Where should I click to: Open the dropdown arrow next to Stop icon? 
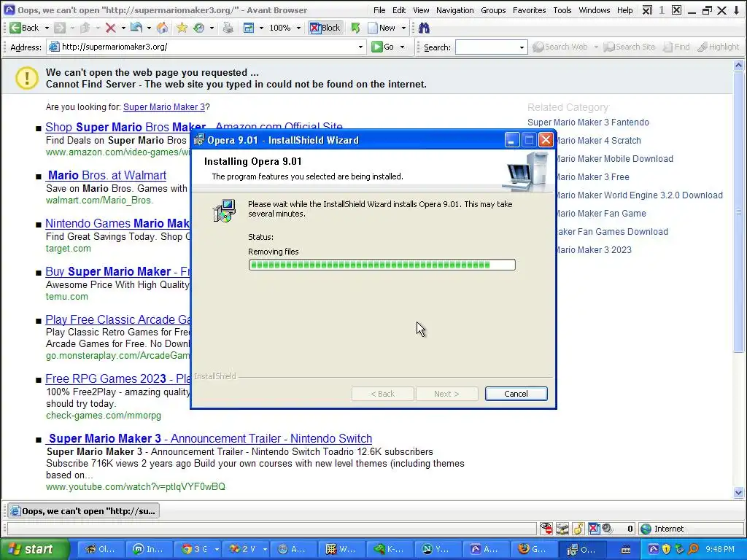coord(123,28)
